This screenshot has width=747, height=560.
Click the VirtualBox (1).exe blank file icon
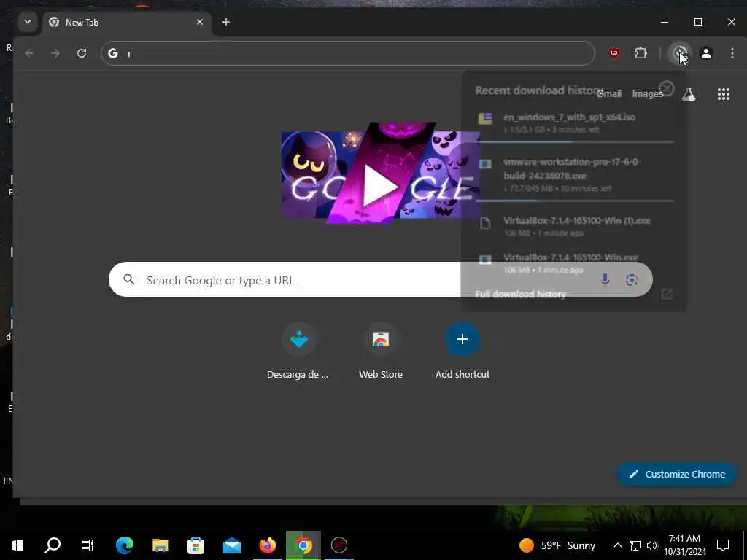(485, 223)
